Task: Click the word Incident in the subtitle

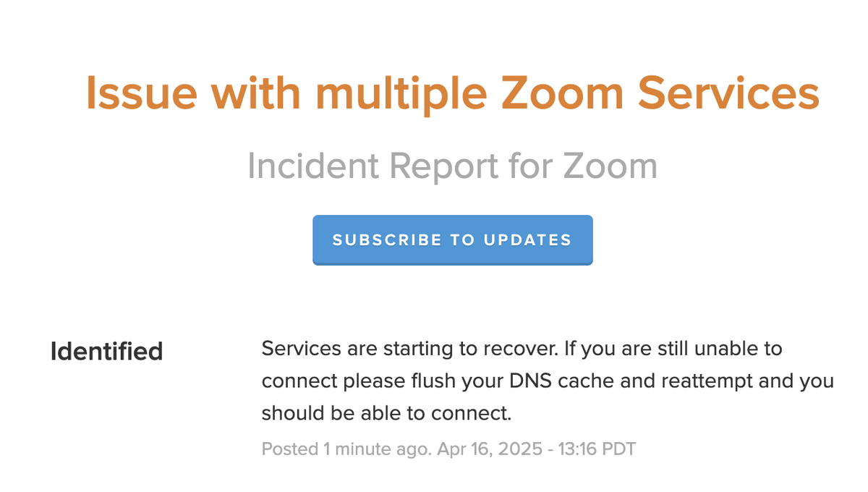Action: (x=313, y=166)
